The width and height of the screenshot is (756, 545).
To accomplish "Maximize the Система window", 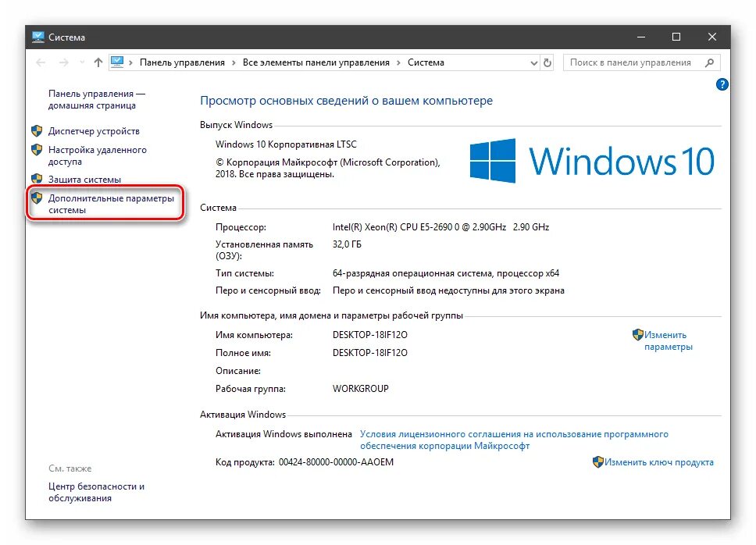I will 676,37.
